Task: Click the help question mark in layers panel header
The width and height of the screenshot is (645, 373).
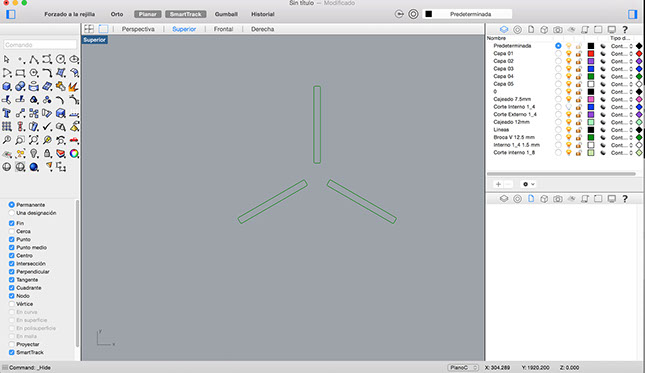Action: point(625,30)
